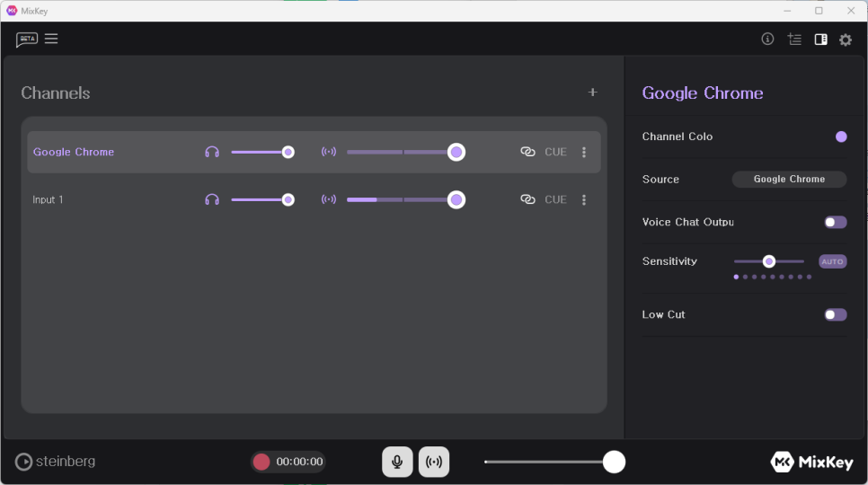Toggle the Low Cut switch
This screenshot has height=485, width=868.
(836, 314)
